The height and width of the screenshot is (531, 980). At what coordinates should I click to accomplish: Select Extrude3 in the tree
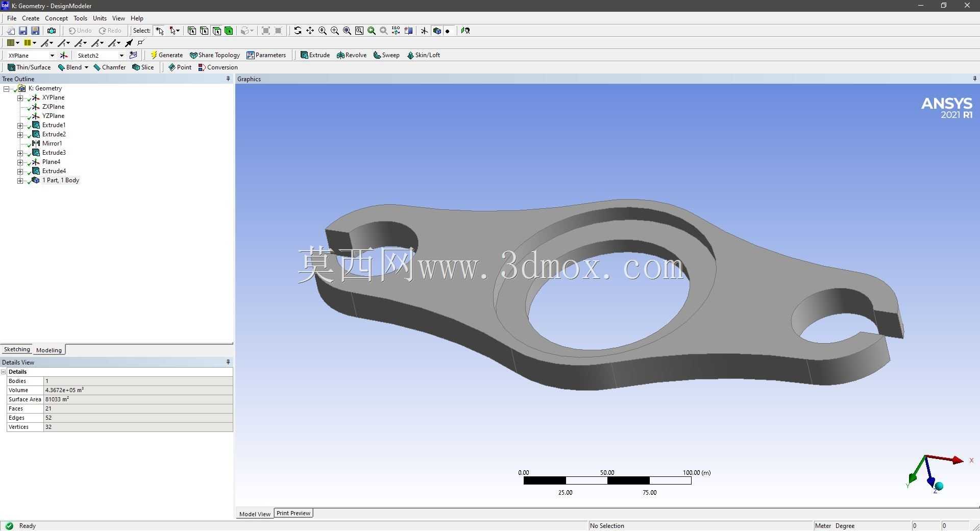[54, 153]
